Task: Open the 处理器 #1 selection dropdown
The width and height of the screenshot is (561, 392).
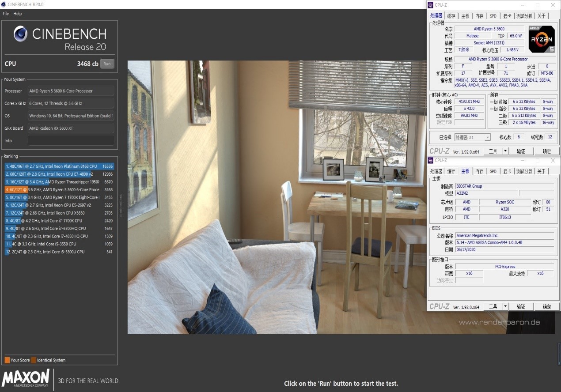Action: tap(472, 137)
